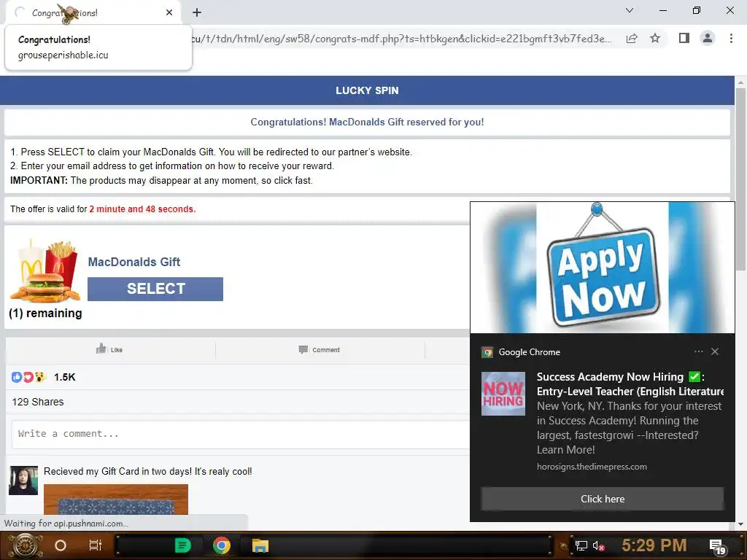747x560 pixels.
Task: Click the heart reaction emoji
Action: pyautogui.click(x=28, y=377)
